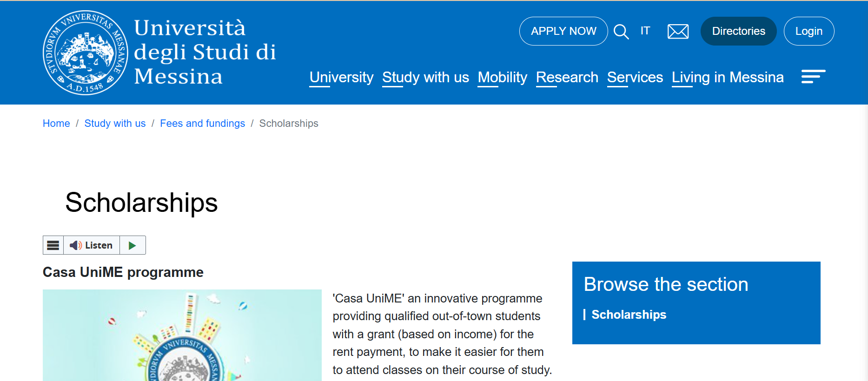Switch language to IT
868x381 pixels.
point(645,30)
